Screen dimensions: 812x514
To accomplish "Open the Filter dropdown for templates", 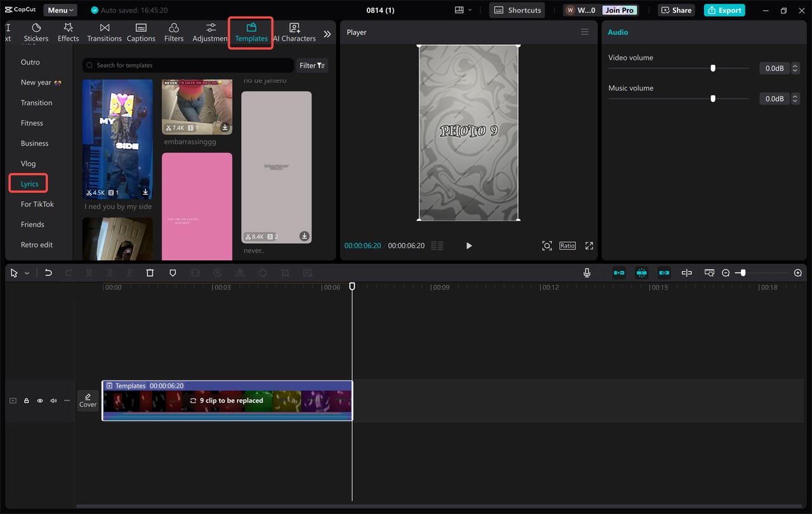I will (312, 65).
